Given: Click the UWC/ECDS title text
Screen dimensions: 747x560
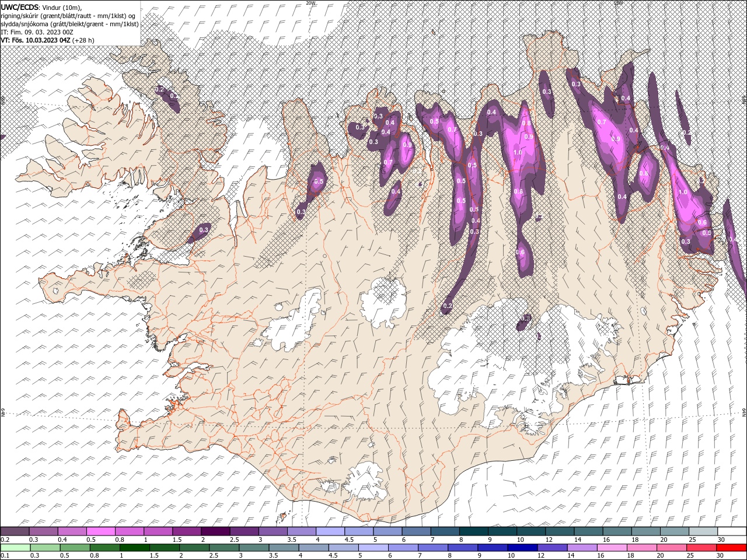Looking at the screenshot, I should tap(21, 6).
